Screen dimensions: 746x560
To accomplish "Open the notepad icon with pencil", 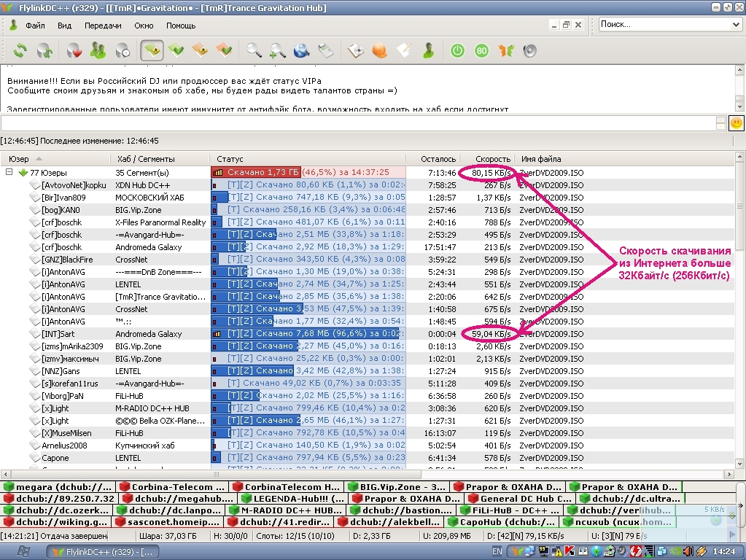I will (403, 50).
